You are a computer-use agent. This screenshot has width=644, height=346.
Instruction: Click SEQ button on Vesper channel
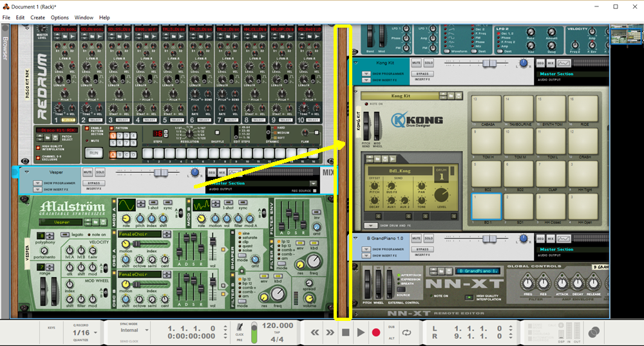(211, 172)
